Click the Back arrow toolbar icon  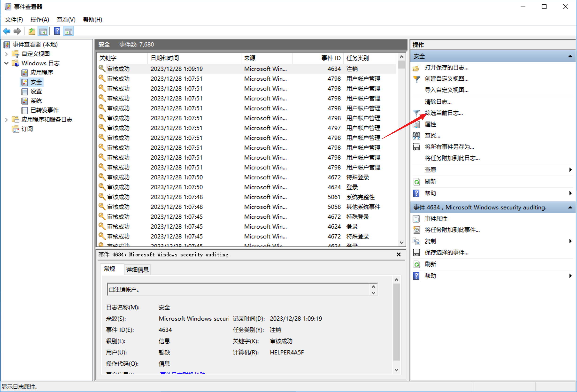pyautogui.click(x=7, y=31)
